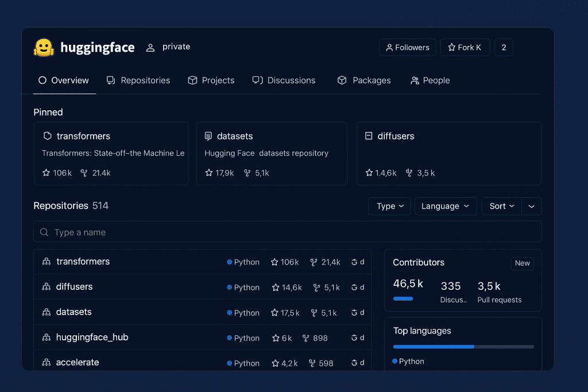
Task: Click the blue Python dot under Top languages
Action: [x=395, y=361]
